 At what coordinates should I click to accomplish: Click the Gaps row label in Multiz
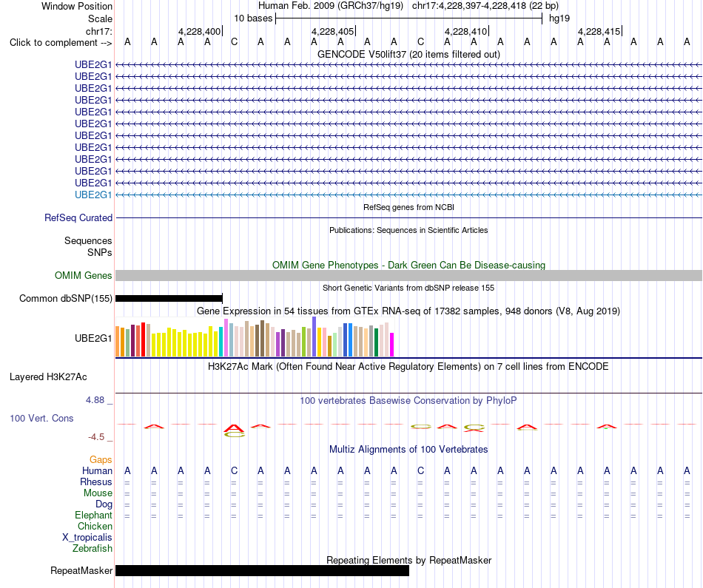(101, 460)
